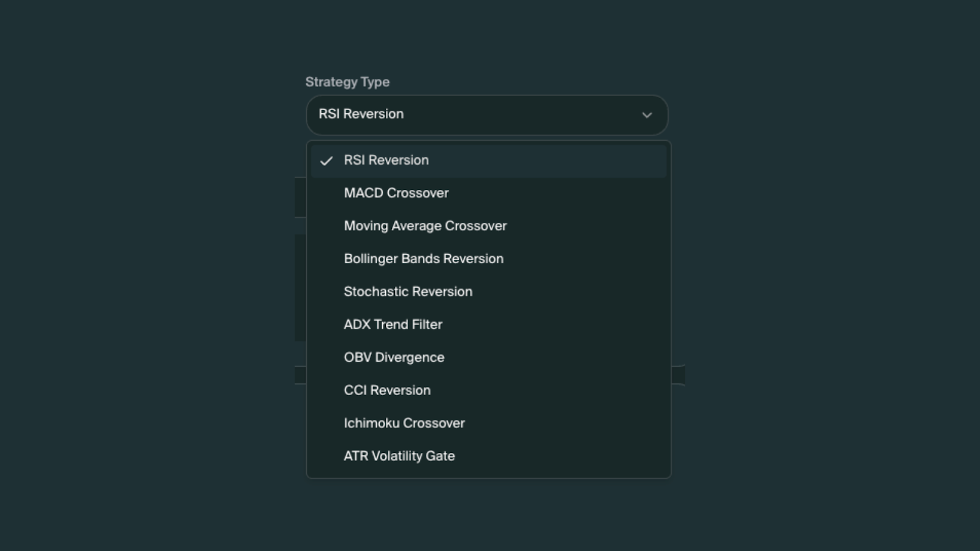Select ATR Volatility Gate option
Image resolution: width=980 pixels, height=551 pixels.
pyautogui.click(x=489, y=456)
